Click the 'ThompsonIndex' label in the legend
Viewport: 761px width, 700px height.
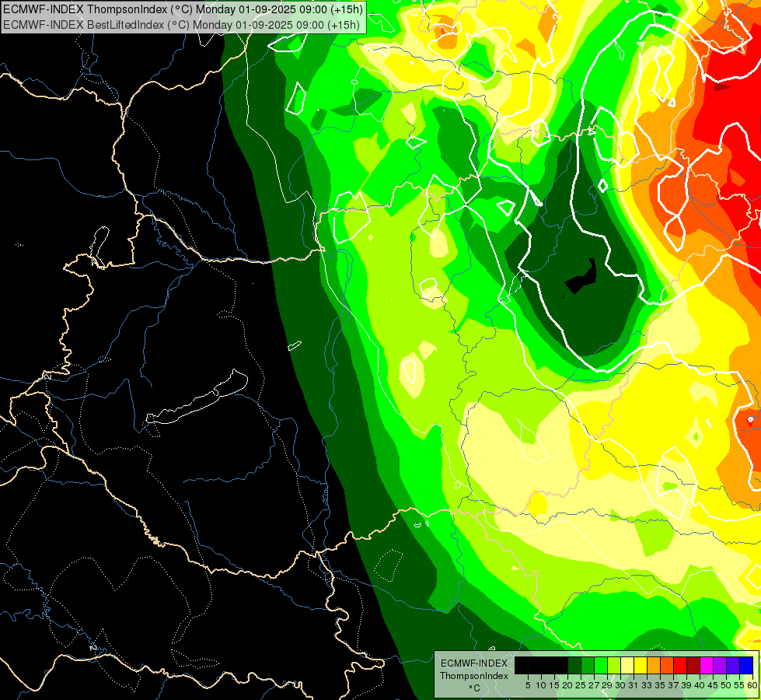474,676
